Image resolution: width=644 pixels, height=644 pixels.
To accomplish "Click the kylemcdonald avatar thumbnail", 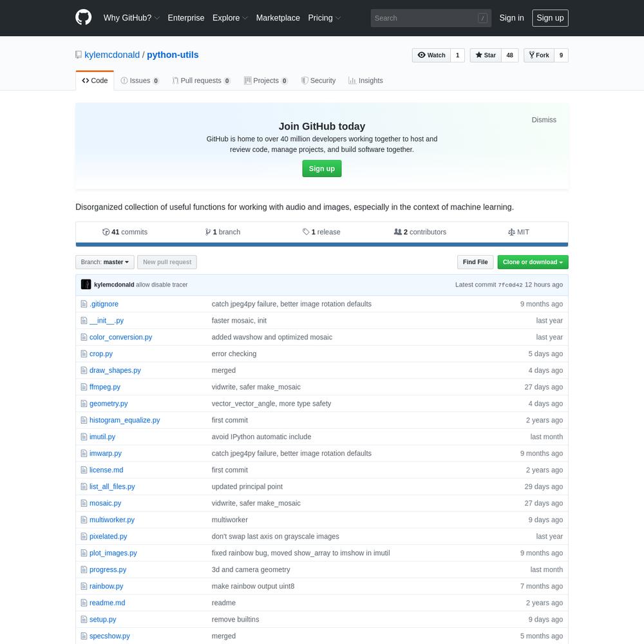I will 86,284.
